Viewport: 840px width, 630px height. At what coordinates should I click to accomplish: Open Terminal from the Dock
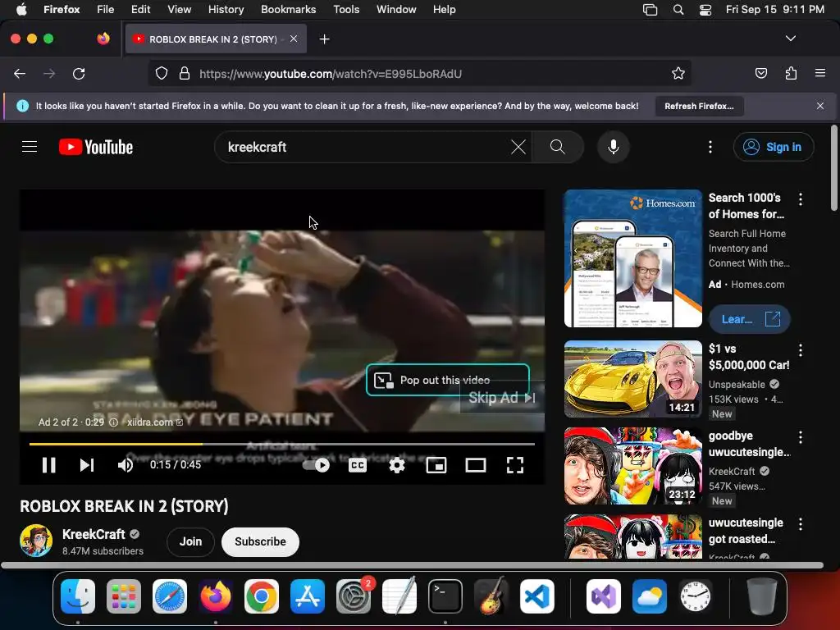[x=445, y=596]
